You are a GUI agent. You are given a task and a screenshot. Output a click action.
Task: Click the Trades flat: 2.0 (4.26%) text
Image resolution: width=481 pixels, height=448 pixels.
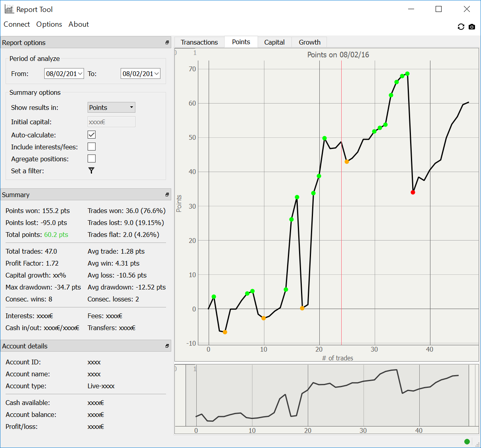click(x=123, y=235)
